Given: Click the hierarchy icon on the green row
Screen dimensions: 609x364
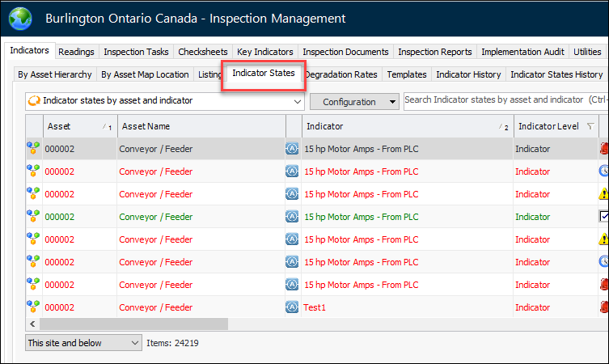Looking at the screenshot, I should click(x=33, y=217).
